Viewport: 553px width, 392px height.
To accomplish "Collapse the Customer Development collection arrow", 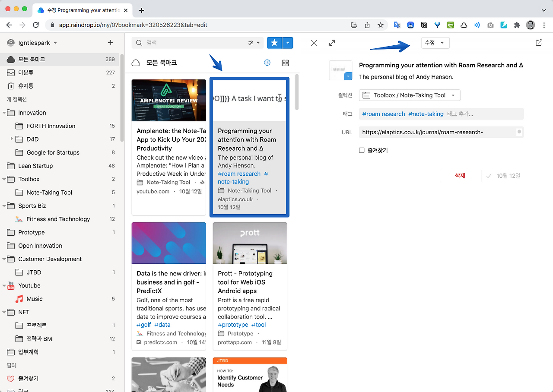I will point(4,259).
